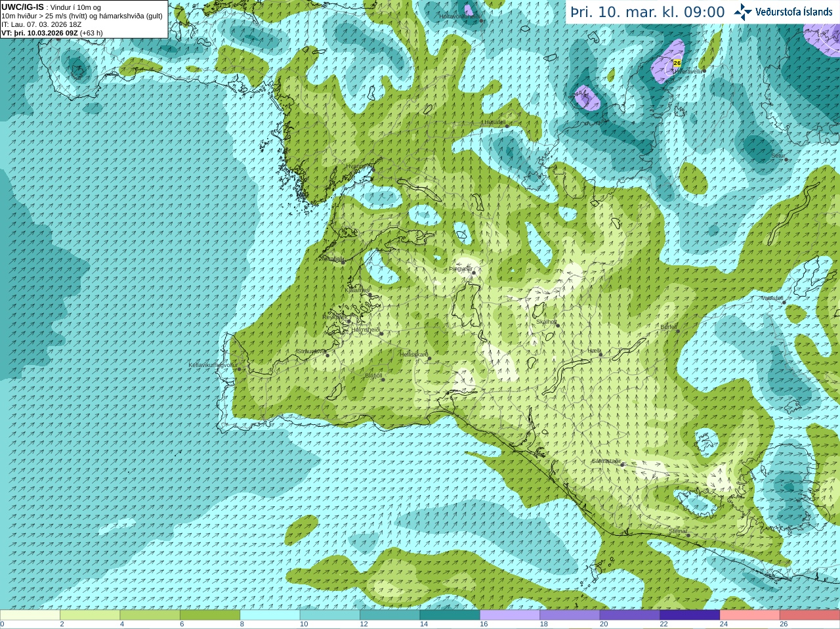Image resolution: width=840 pixels, height=629 pixels.
Task: Click the UWC/IG-IS model title text
Action: tap(22, 7)
